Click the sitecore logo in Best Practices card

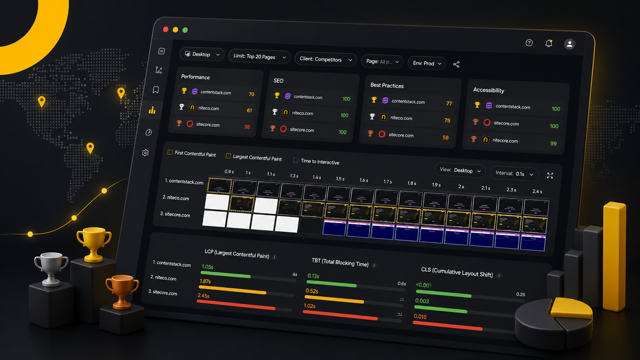tap(382, 134)
